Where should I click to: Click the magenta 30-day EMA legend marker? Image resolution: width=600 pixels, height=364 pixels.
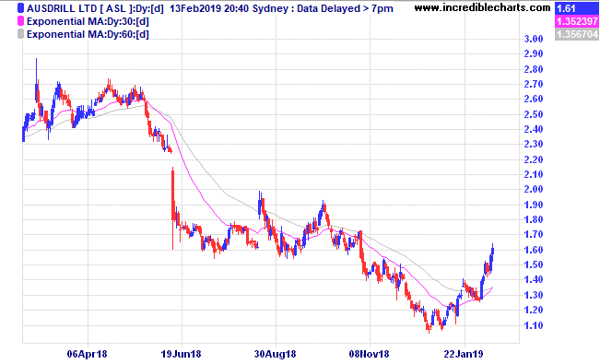tap(20, 21)
